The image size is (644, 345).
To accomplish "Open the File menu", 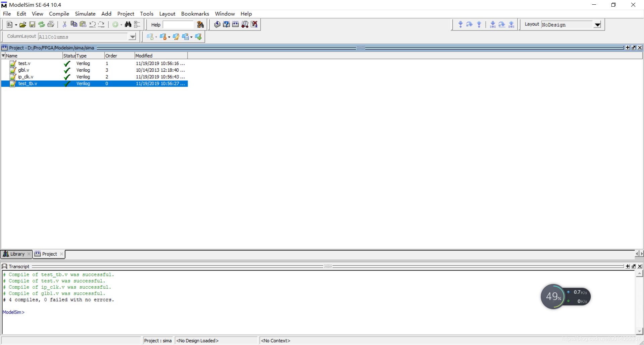I will (7, 14).
